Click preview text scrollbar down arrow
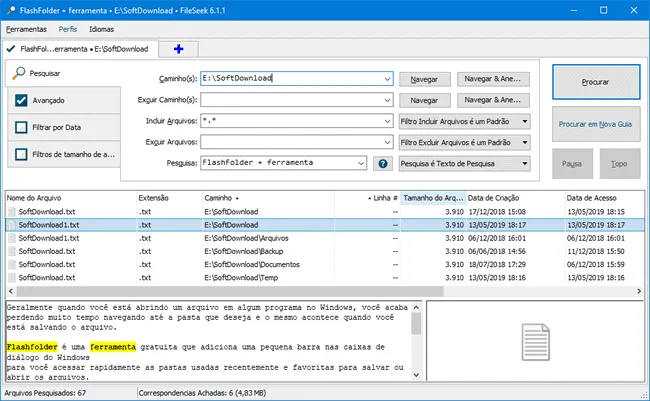 416,375
